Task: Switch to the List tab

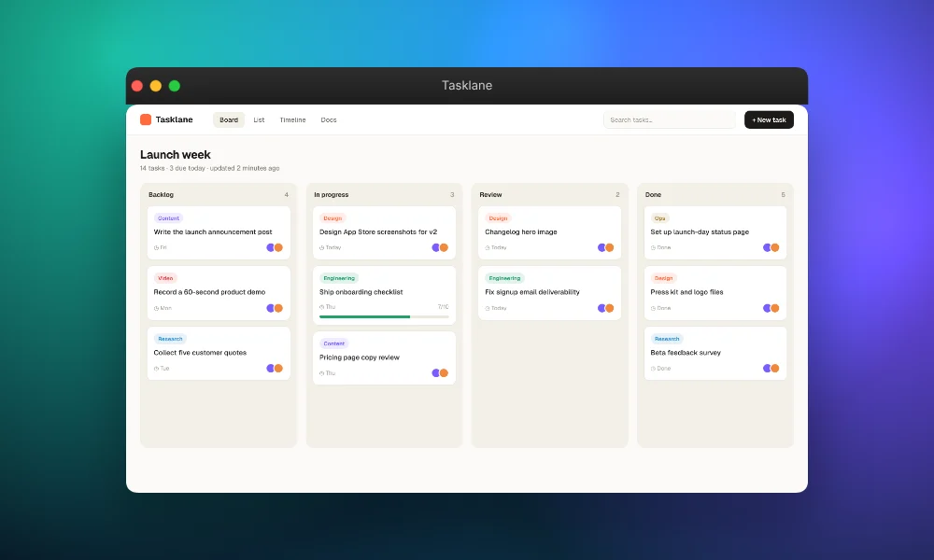Action: pyautogui.click(x=259, y=119)
